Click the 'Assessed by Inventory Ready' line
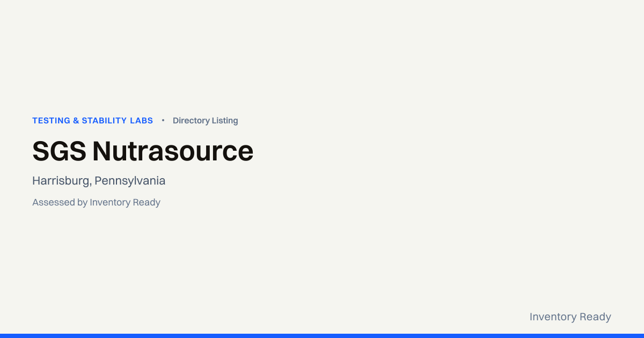Viewport: 644px width, 338px height. pos(96,202)
